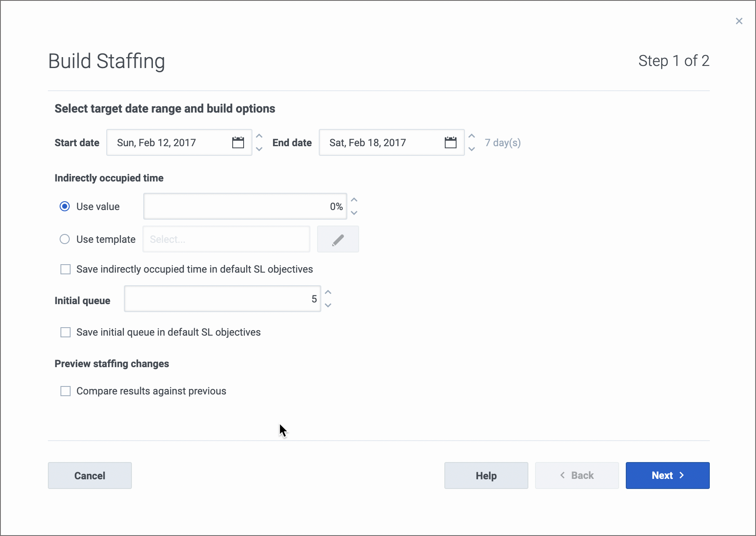Open the Start date calendar picker
The image size is (756, 536).
[238, 142]
